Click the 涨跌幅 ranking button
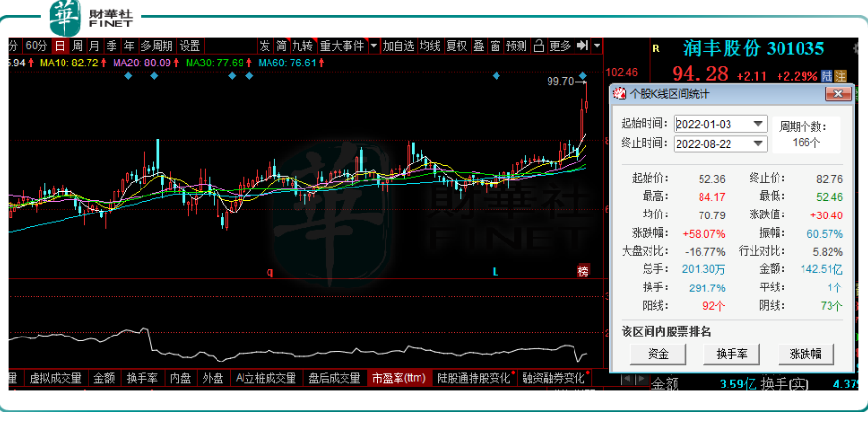This screenshot has width=868, height=425. pyautogui.click(x=807, y=353)
